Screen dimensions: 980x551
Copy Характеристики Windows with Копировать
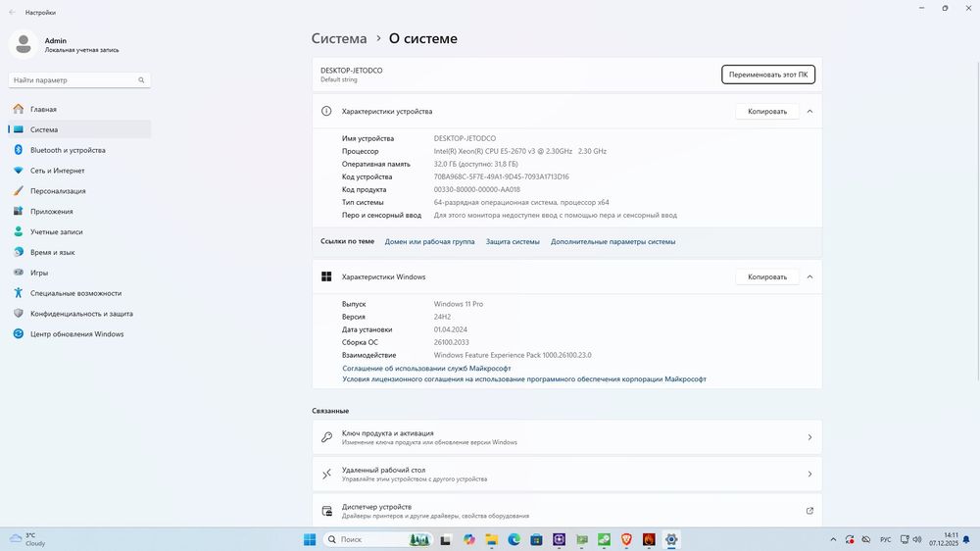pos(767,277)
